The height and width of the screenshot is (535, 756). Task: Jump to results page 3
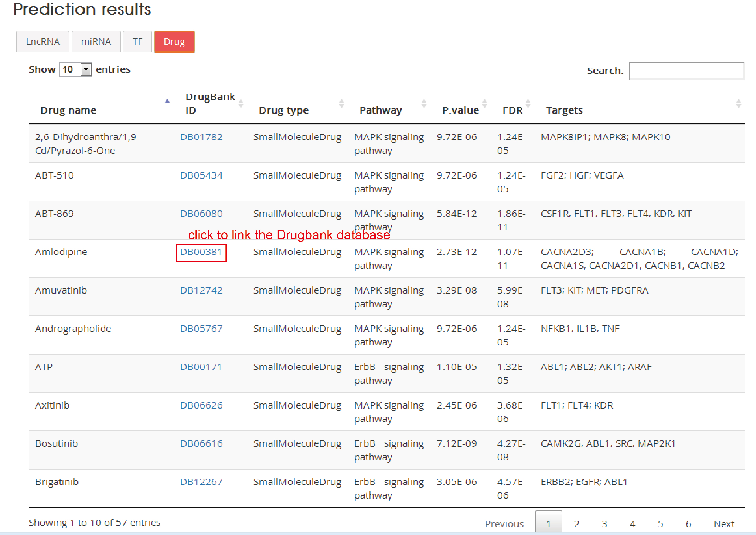[604, 524]
